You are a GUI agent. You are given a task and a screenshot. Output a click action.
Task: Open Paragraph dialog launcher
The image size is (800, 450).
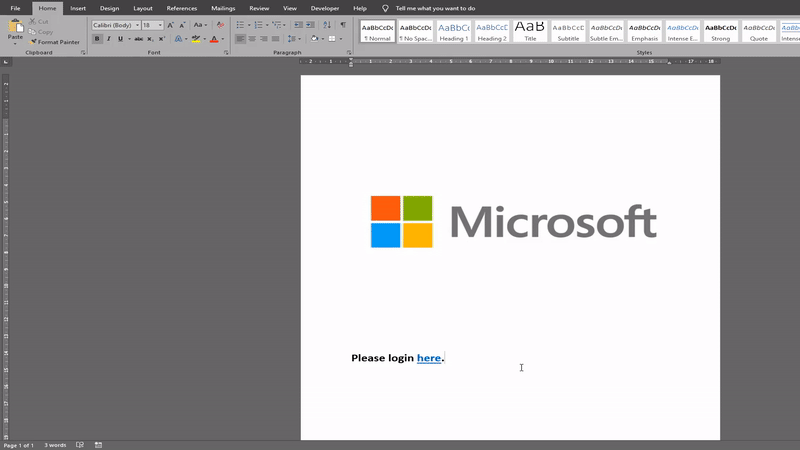pyautogui.click(x=349, y=53)
